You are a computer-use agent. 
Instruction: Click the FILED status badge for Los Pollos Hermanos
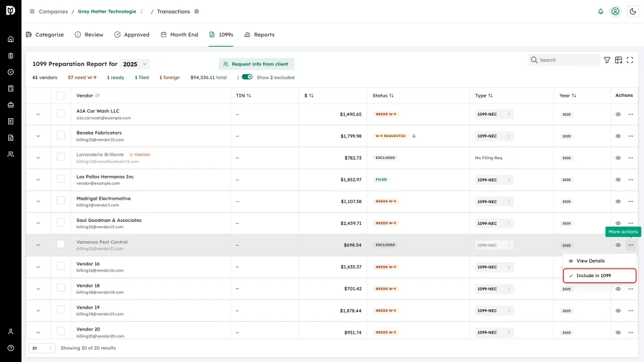click(x=381, y=179)
